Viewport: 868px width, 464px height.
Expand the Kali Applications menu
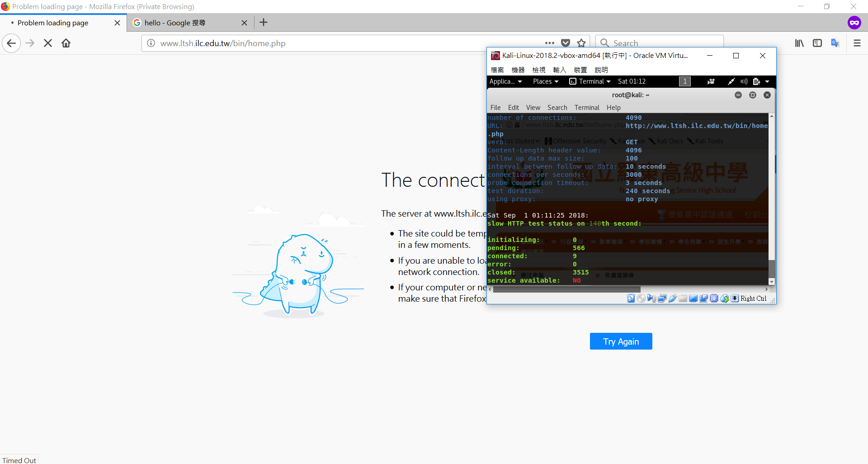click(x=505, y=81)
